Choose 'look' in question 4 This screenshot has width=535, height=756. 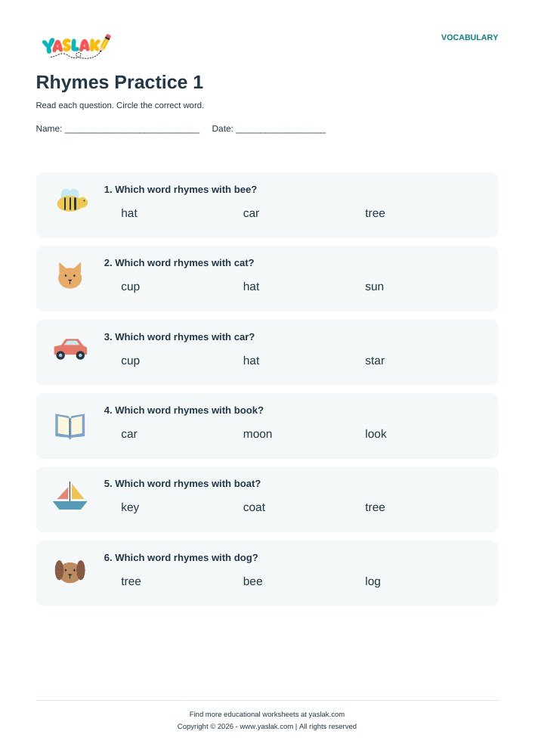pyautogui.click(x=376, y=434)
